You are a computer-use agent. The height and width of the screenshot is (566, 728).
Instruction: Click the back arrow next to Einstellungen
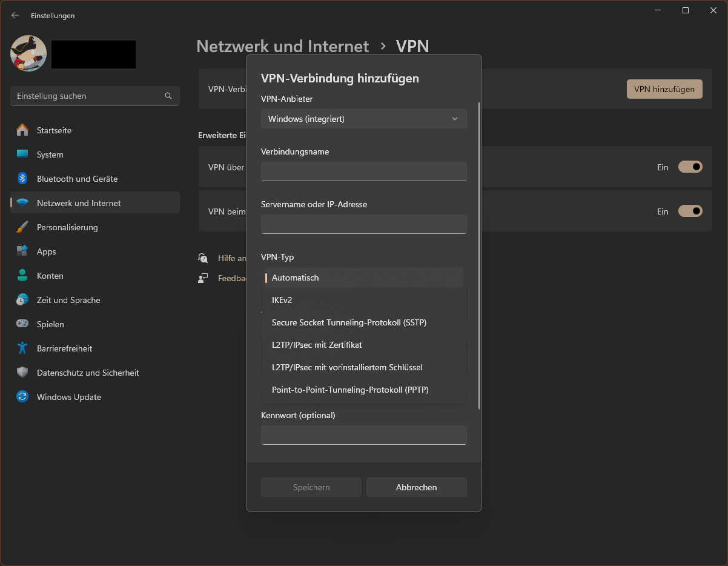pos(15,16)
